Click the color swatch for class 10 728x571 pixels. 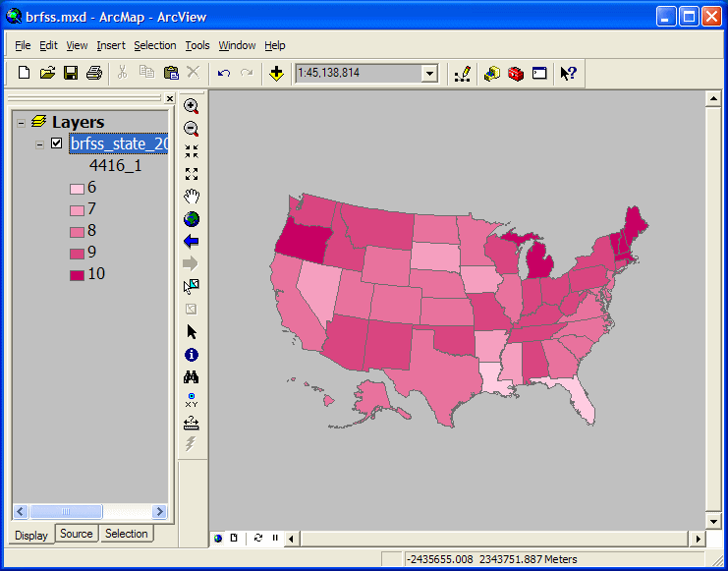click(77, 274)
